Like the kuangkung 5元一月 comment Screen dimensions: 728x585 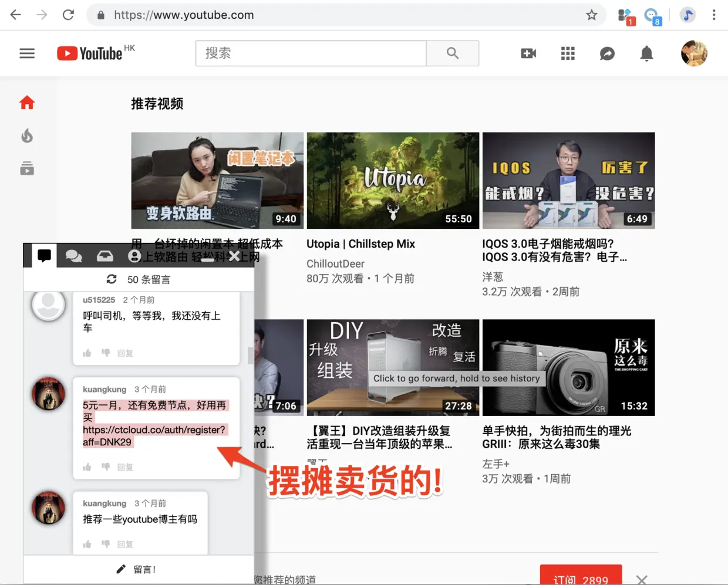click(87, 466)
